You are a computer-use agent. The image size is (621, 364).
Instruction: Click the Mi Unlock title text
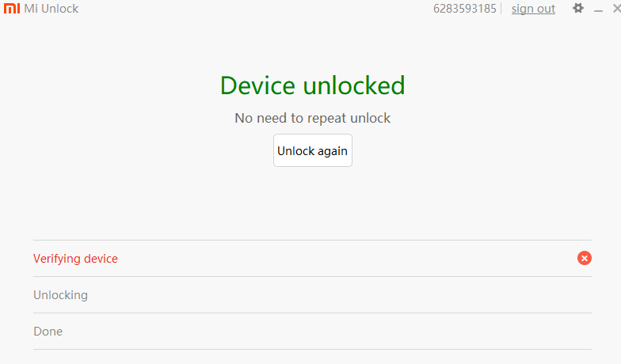click(x=51, y=9)
